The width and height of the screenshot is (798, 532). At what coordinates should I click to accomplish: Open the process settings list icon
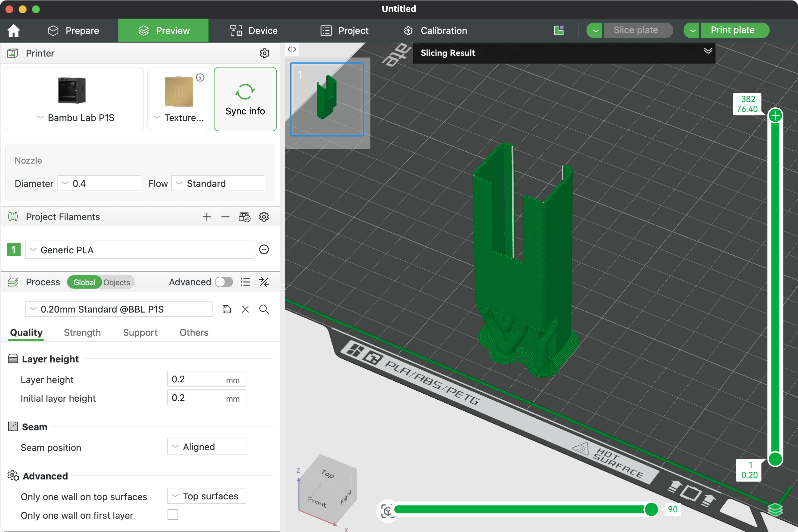click(x=245, y=282)
